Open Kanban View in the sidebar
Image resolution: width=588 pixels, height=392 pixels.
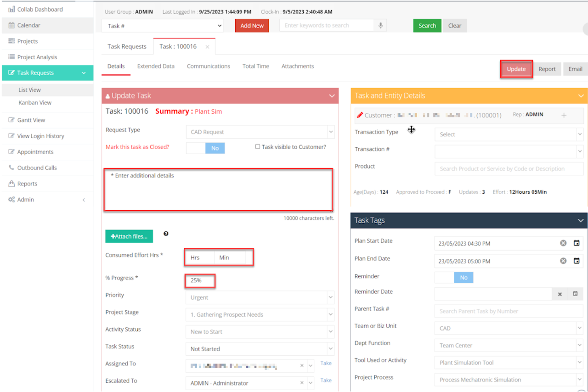(35, 103)
